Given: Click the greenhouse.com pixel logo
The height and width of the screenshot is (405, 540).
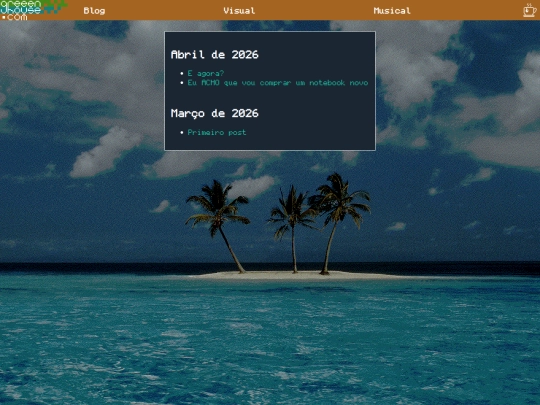Looking at the screenshot, I should tap(33, 10).
